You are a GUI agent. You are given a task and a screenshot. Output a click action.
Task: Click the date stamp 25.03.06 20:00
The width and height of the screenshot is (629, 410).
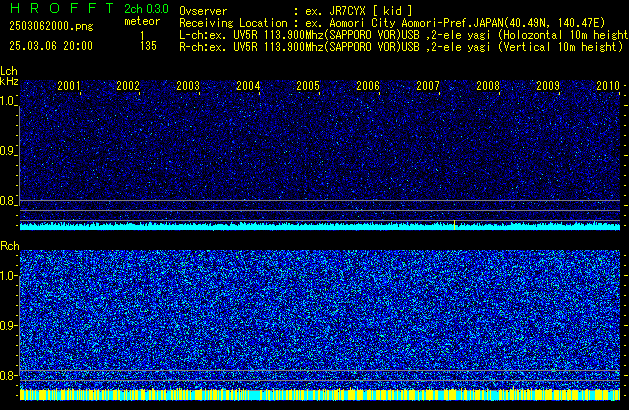(51, 46)
